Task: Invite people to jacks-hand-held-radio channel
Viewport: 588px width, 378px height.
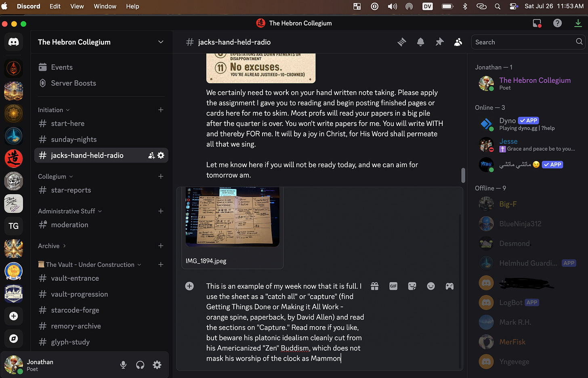Action: point(151,155)
